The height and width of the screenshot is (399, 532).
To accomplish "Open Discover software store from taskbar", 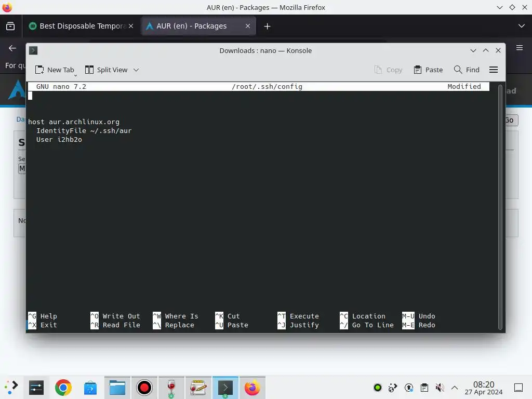I will pyautogui.click(x=90, y=388).
